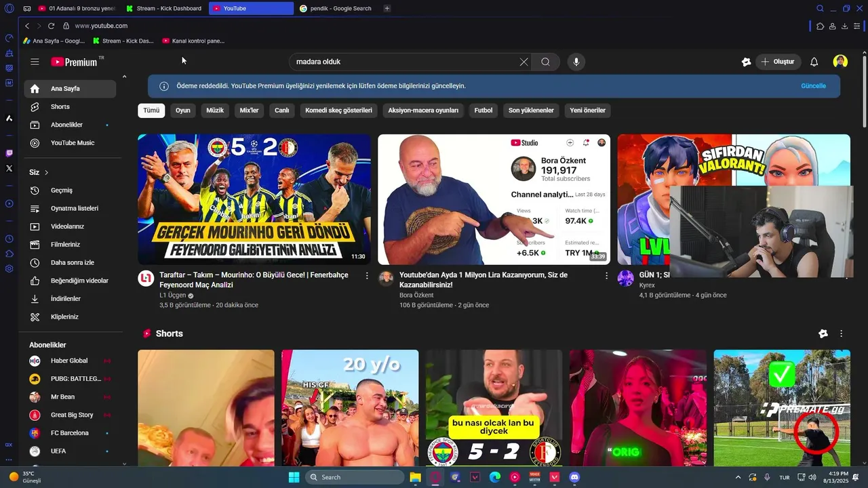Screen dimensions: 868x488
Task: Select the Futbol filter chip
Action: click(x=484, y=110)
